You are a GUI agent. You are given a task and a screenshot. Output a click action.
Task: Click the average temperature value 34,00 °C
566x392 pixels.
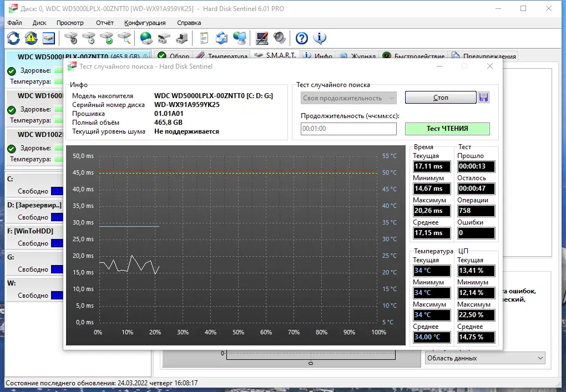[x=432, y=337]
